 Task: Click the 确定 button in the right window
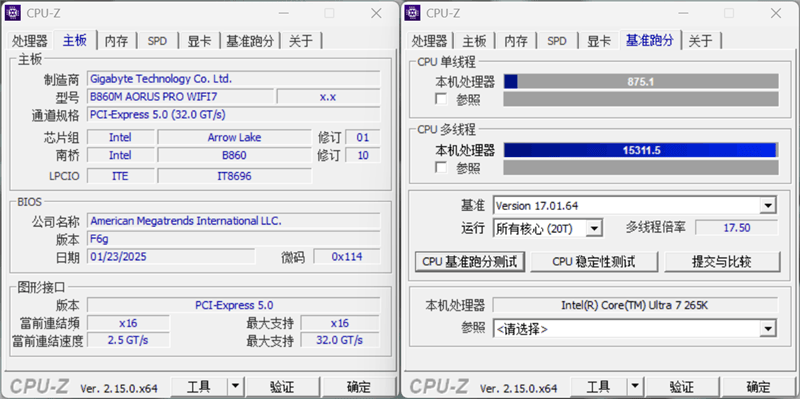[x=758, y=387]
